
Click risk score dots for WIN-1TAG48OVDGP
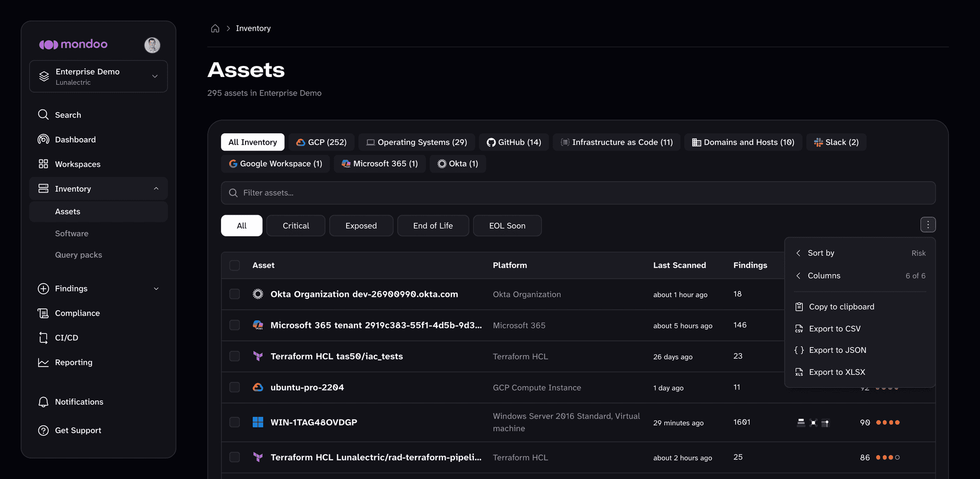point(888,423)
